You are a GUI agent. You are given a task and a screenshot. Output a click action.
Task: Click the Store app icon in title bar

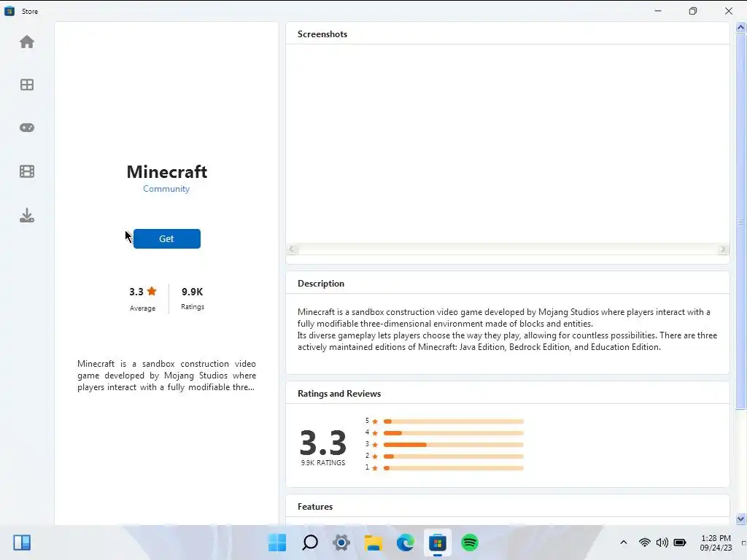(x=9, y=11)
